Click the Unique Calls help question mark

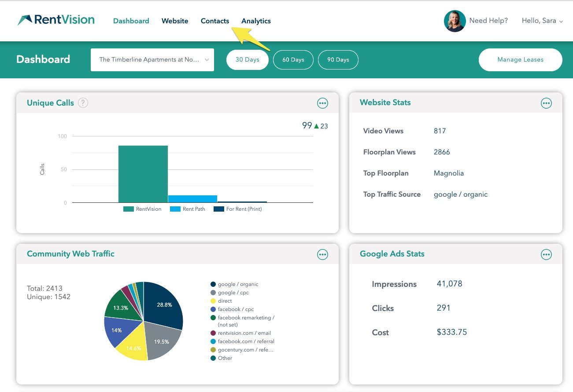[x=83, y=103]
